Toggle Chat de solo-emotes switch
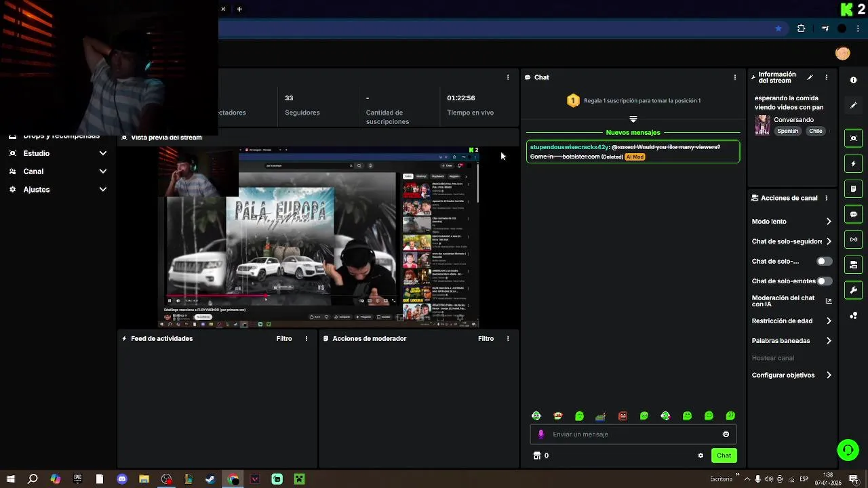 (824, 281)
